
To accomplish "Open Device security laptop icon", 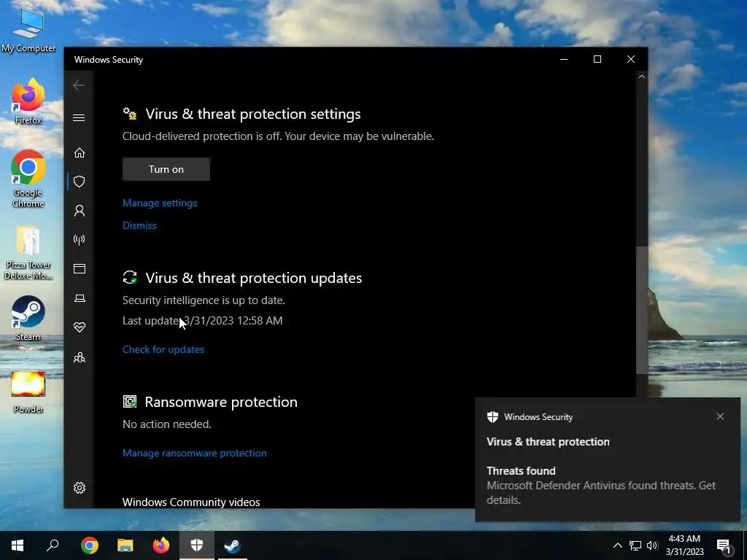I will pos(79,298).
